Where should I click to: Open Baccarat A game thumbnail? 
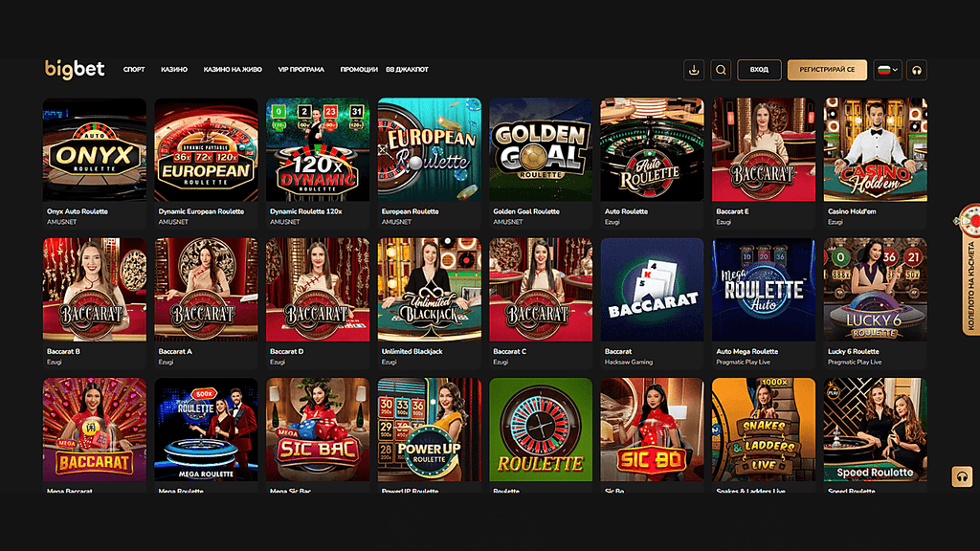pyautogui.click(x=207, y=289)
